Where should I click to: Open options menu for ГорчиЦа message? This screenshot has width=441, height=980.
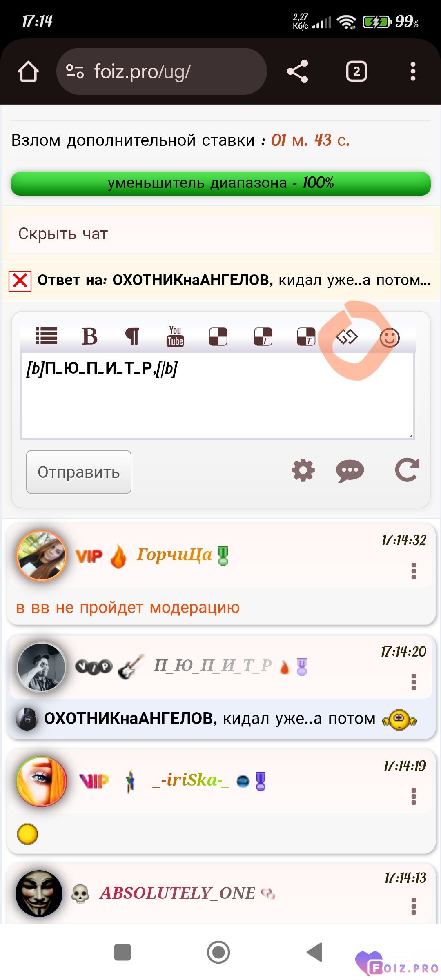[x=414, y=571]
